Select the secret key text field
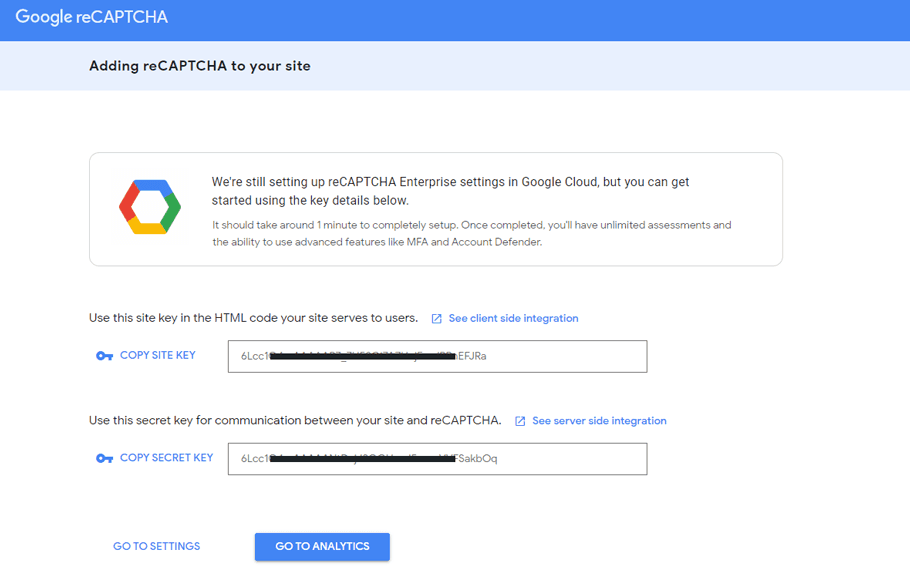The width and height of the screenshot is (910, 575). (438, 459)
